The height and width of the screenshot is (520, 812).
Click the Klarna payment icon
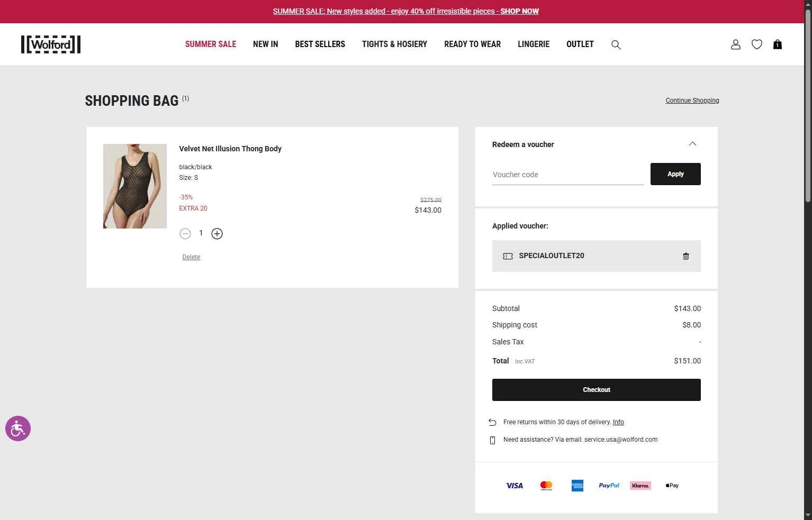coord(640,486)
